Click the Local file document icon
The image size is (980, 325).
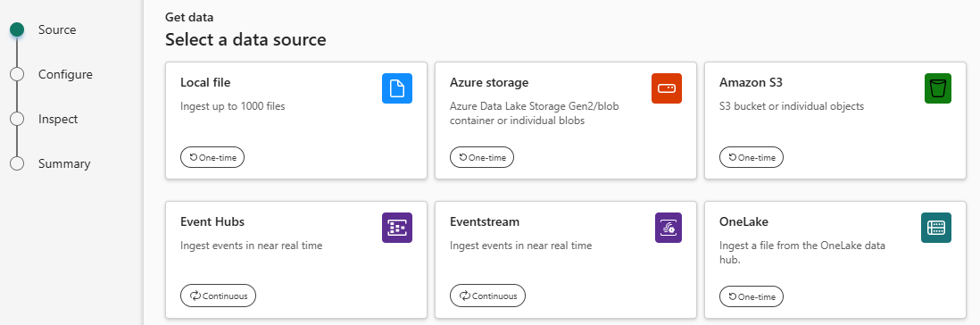(x=397, y=88)
